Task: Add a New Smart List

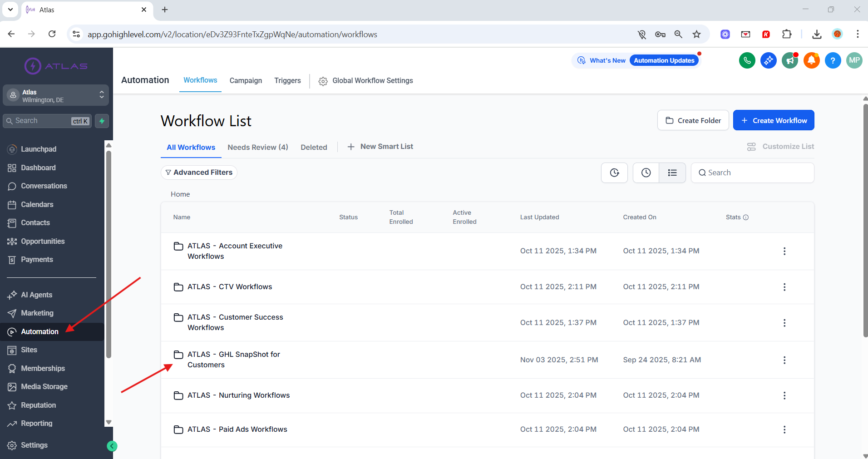Action: [x=380, y=147]
